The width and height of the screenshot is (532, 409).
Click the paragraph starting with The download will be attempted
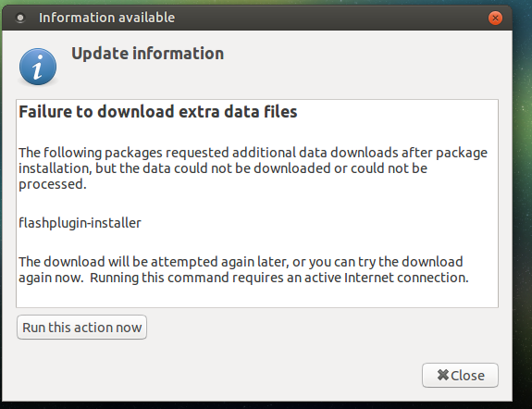tap(243, 269)
